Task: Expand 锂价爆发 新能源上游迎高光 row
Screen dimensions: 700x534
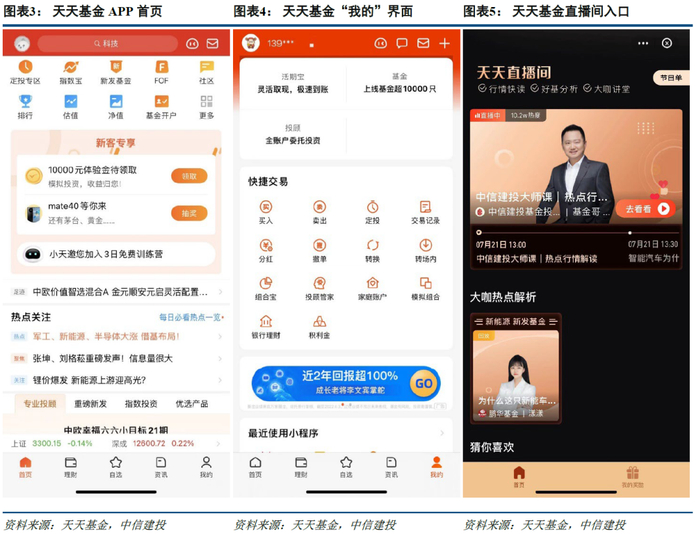Action: point(116,380)
